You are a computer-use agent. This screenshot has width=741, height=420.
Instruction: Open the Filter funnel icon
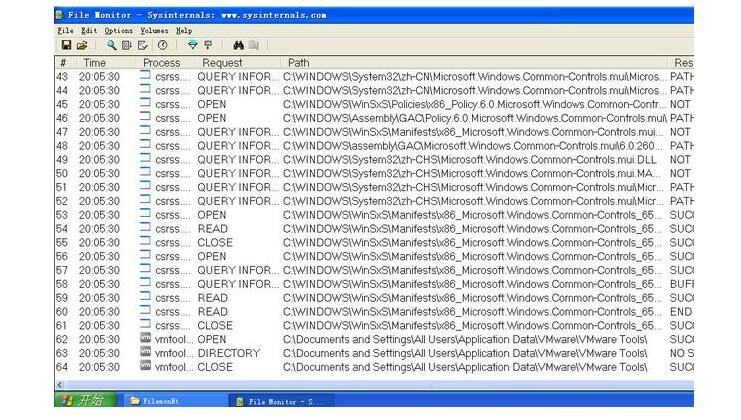point(192,45)
